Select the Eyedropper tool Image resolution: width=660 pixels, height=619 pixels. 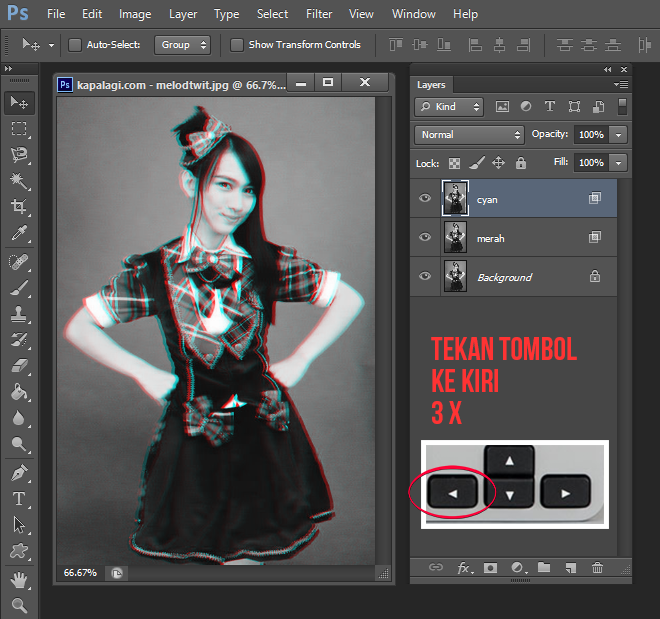tap(19, 233)
